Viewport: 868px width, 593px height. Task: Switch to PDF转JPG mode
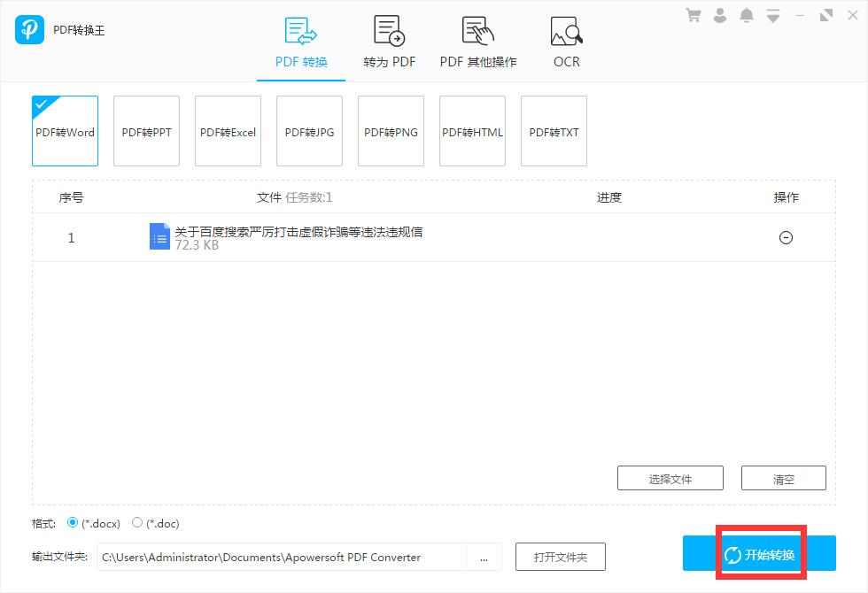click(x=309, y=131)
